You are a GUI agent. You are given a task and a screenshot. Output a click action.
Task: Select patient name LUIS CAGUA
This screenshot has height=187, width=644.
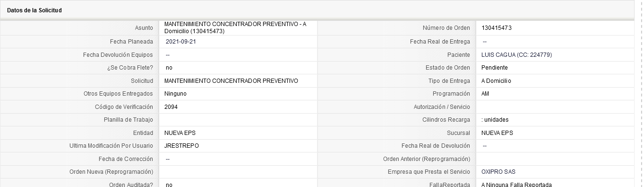pyautogui.click(x=498, y=55)
